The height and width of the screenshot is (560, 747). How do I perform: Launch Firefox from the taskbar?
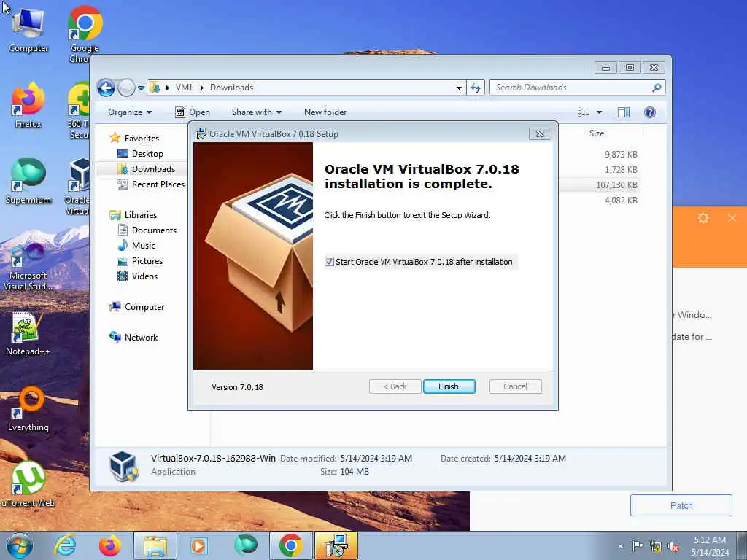pos(109,545)
